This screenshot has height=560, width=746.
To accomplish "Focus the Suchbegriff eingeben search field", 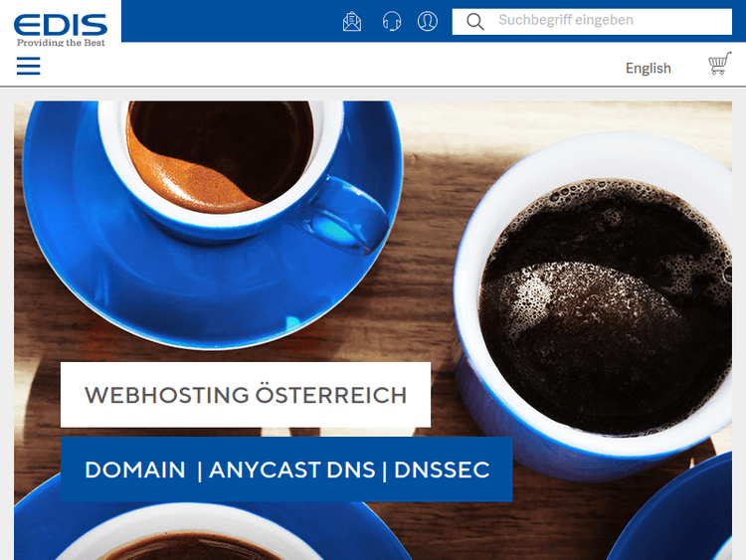I will tap(592, 22).
